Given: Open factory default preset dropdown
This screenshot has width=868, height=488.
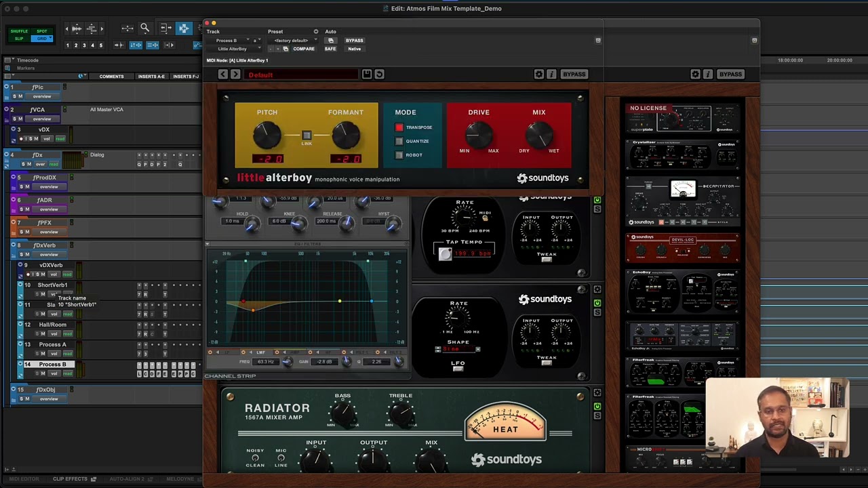Looking at the screenshot, I should point(292,41).
